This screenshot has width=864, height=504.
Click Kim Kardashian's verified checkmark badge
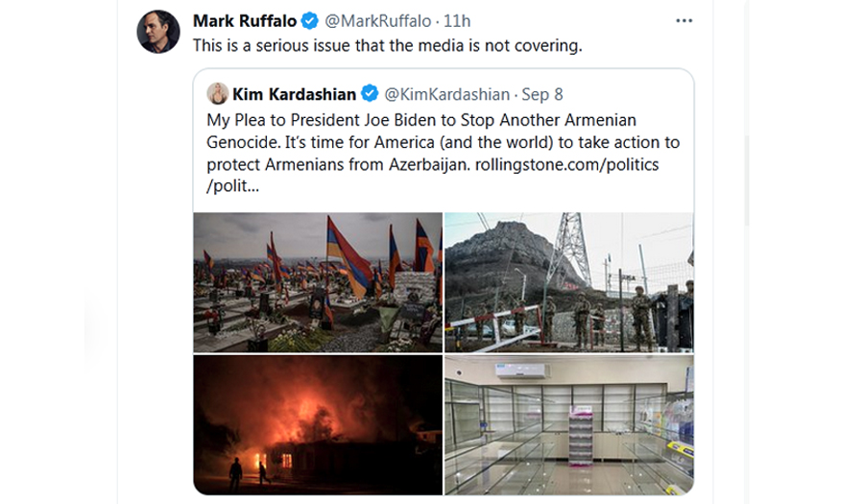pyautogui.click(x=370, y=94)
